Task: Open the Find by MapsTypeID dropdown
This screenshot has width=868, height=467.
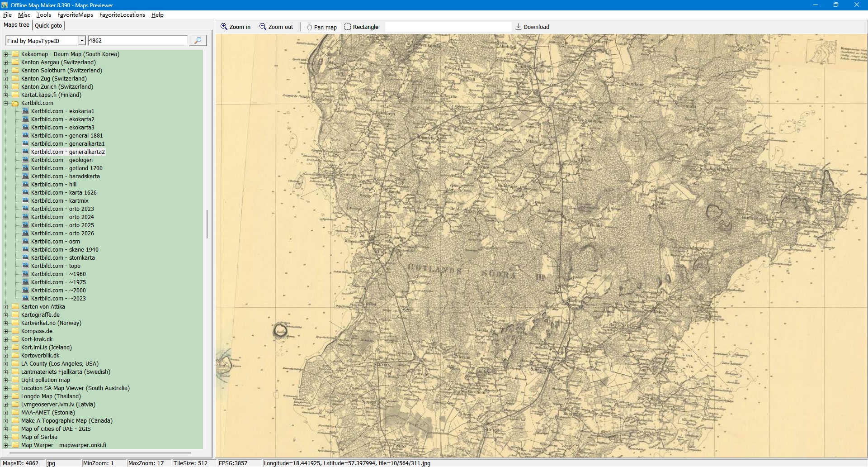Action: pyautogui.click(x=82, y=41)
